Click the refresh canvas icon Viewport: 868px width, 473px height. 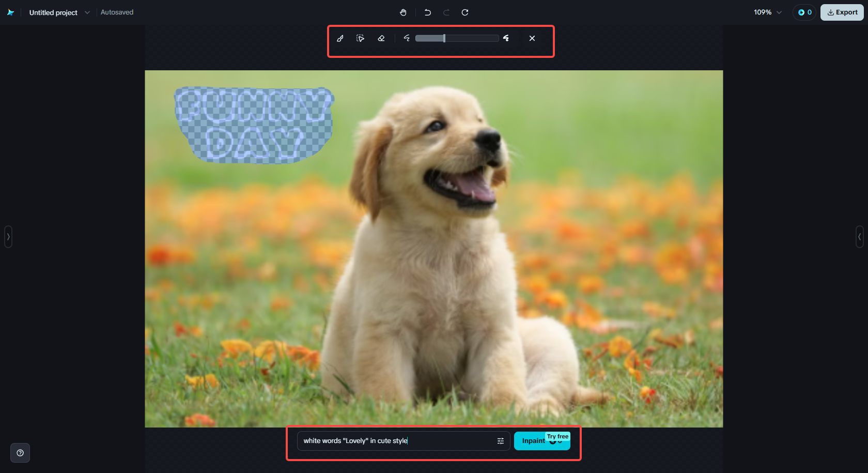(x=464, y=12)
